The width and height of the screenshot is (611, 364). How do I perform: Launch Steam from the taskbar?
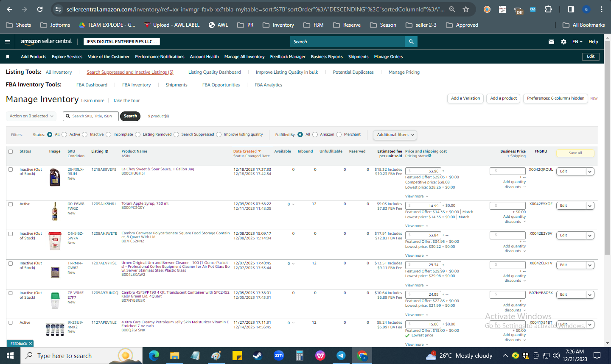click(258, 356)
